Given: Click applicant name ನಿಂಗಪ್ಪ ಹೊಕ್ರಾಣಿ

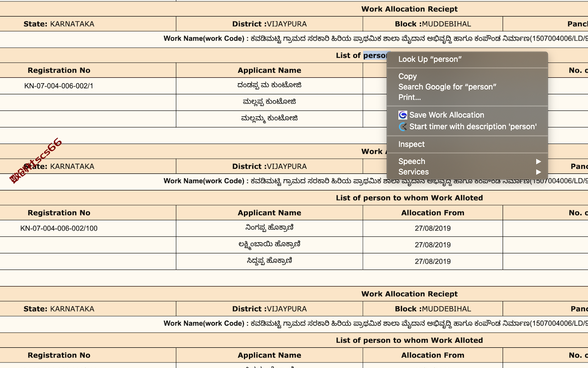Looking at the screenshot, I should click(270, 228).
